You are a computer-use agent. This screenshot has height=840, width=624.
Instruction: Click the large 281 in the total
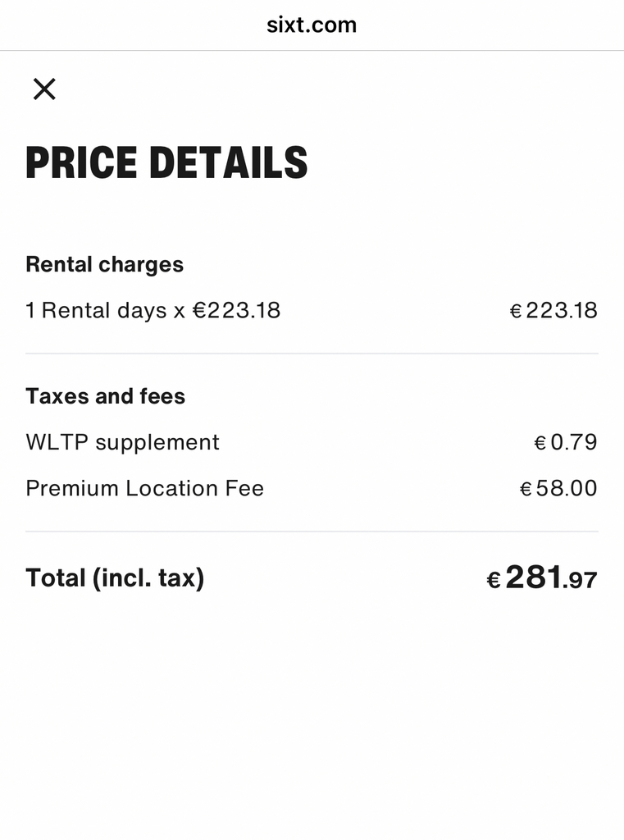pyautogui.click(x=534, y=577)
